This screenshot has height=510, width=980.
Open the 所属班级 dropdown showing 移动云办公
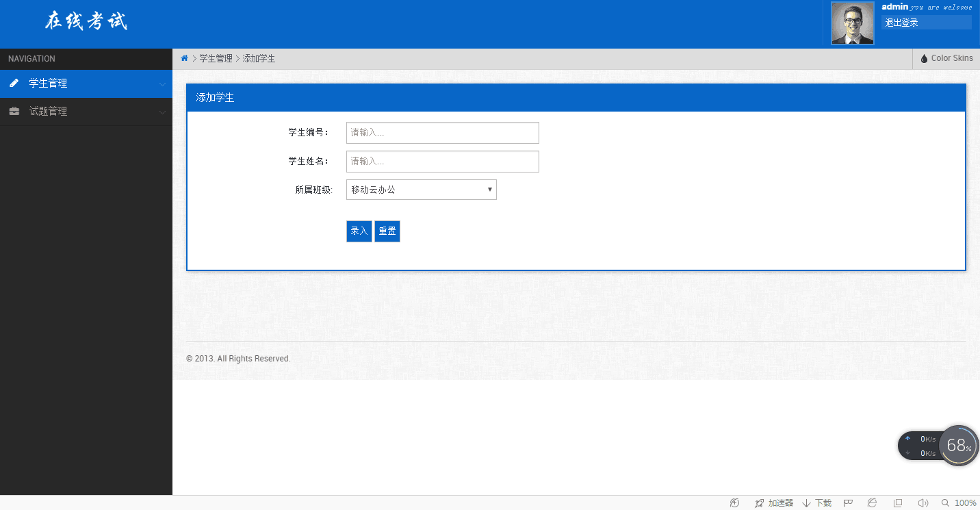pos(422,190)
